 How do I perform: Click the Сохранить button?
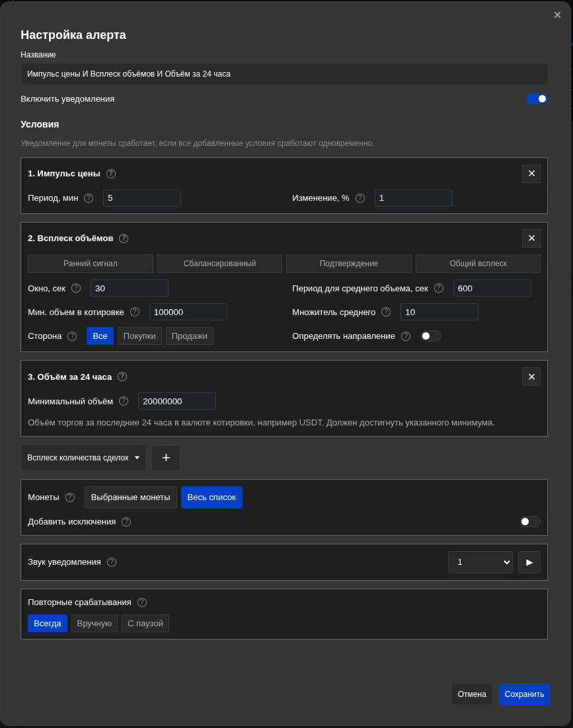pyautogui.click(x=524, y=694)
